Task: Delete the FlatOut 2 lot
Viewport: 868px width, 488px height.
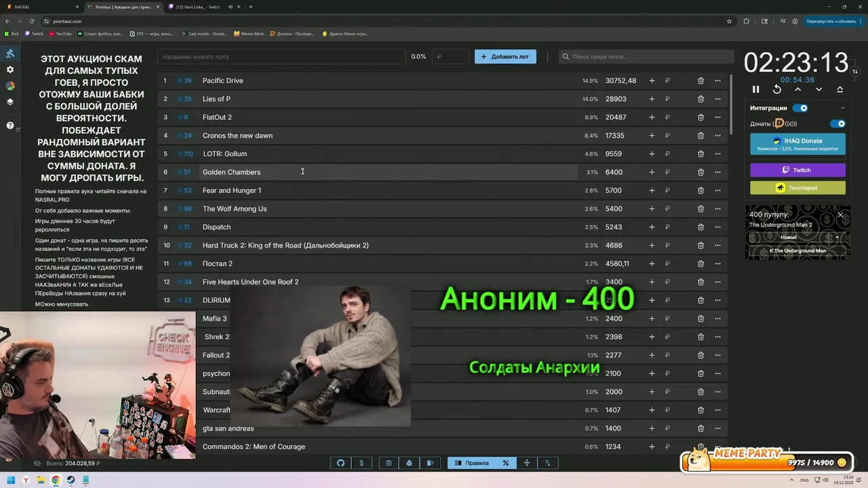Action: pos(701,117)
